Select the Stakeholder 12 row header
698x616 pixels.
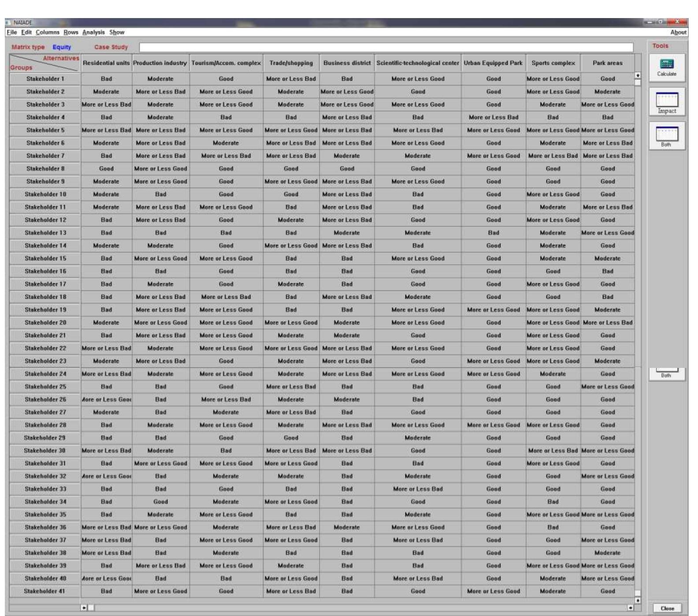click(45, 220)
